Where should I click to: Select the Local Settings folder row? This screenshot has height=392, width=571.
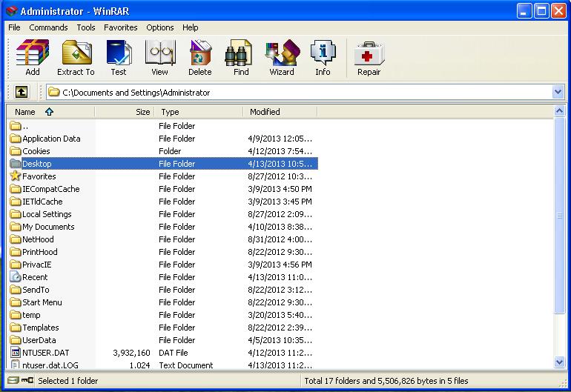[x=163, y=214]
